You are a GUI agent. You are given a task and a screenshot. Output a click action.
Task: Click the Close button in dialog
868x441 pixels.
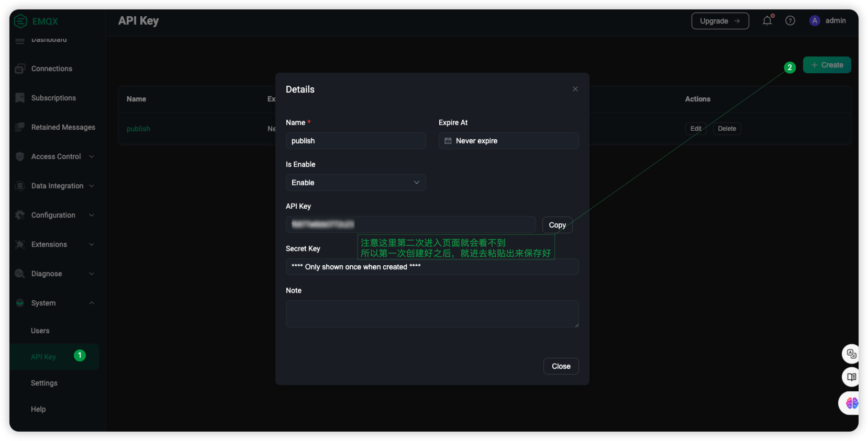click(561, 366)
